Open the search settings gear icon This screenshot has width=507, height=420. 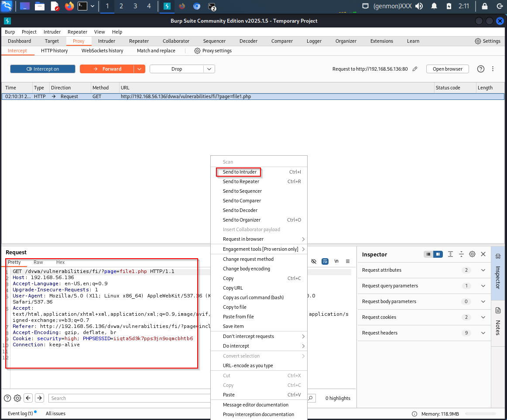point(17,398)
